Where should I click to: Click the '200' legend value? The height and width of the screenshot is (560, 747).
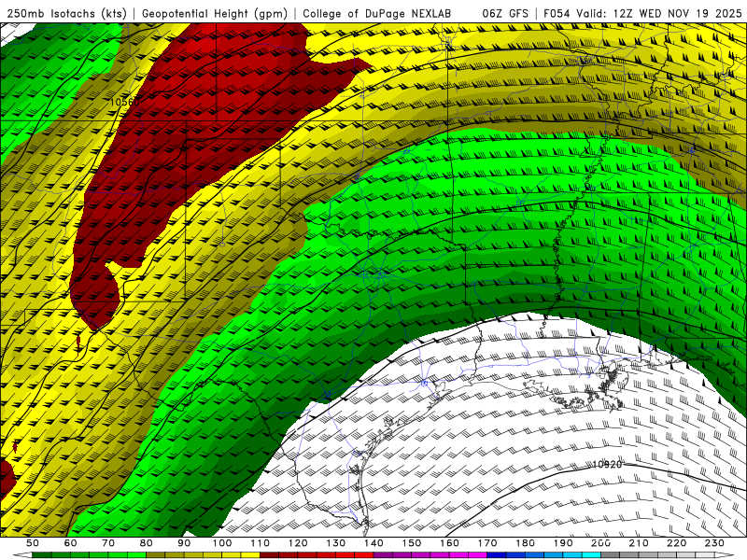(601, 543)
